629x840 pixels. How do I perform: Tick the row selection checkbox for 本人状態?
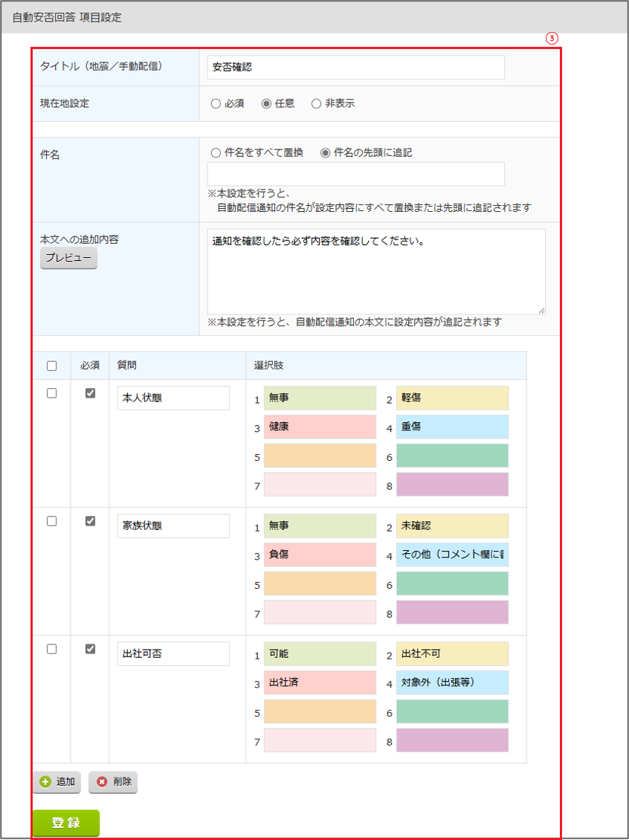51,392
